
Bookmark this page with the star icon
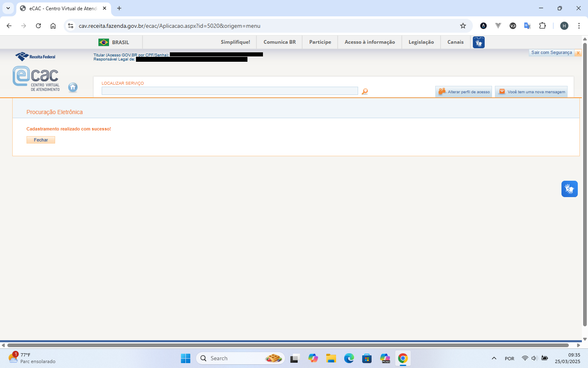[x=463, y=26]
